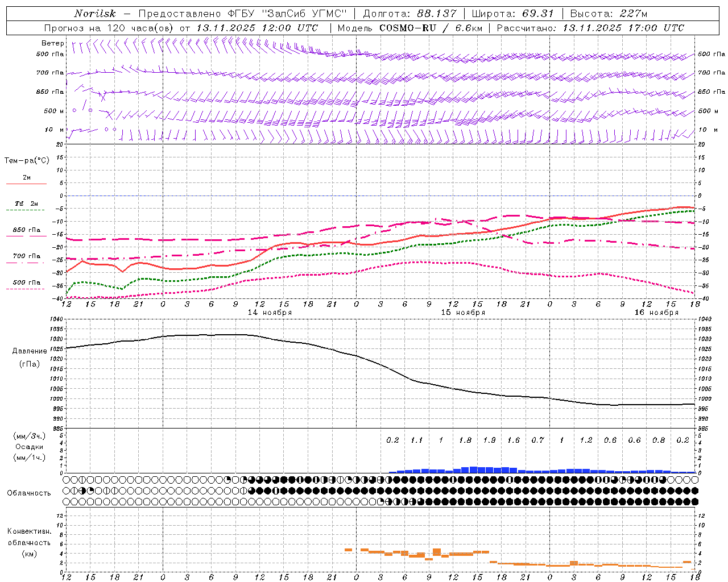Viewport: 728px width, 582px height.
Task: Click the Модель COSMO-RU / 6.6км label
Action: [410, 28]
